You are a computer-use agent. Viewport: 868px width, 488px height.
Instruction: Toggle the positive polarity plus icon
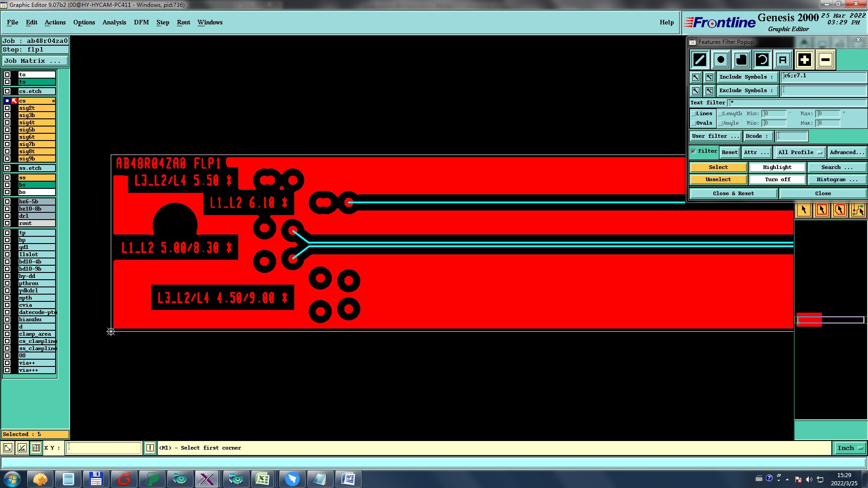tap(804, 60)
